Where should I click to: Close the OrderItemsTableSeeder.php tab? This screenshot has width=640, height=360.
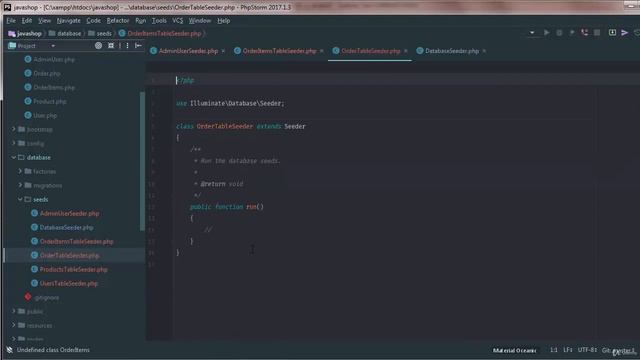[322, 51]
